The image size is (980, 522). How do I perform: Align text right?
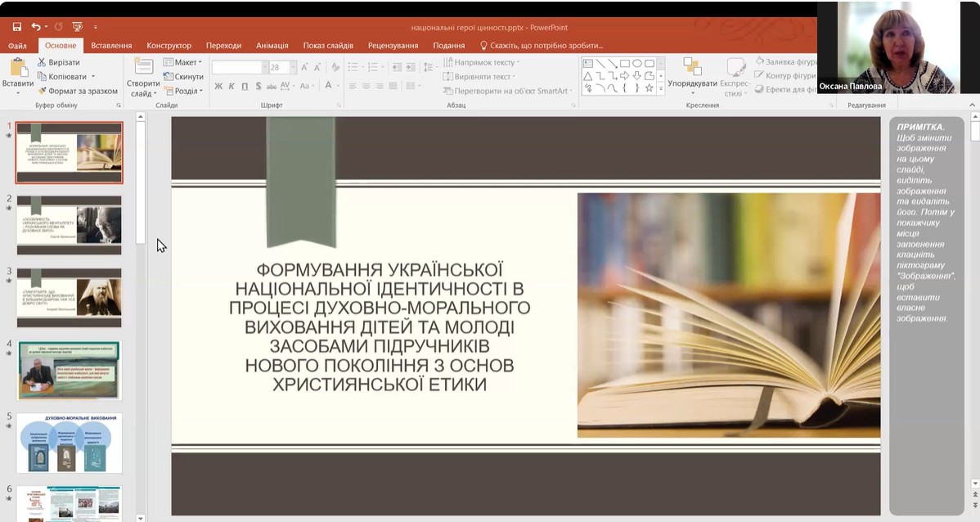380,86
